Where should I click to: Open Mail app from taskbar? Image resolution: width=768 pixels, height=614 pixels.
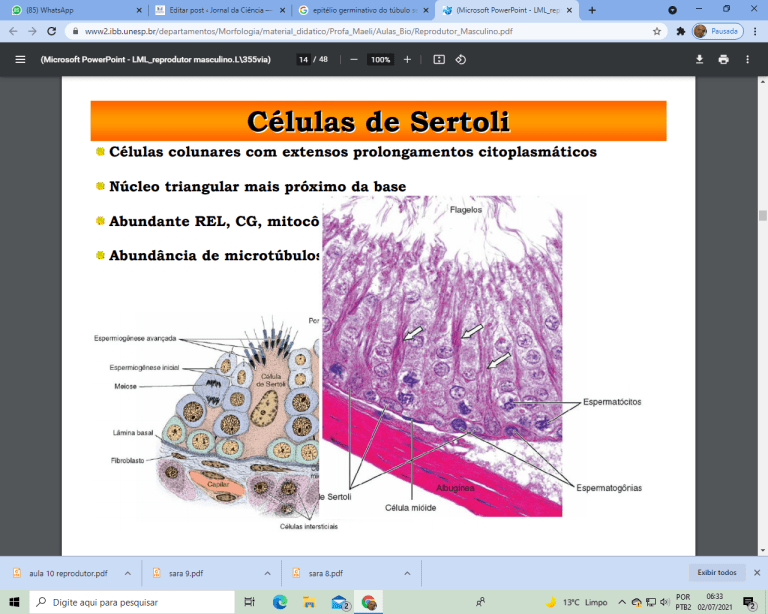[339, 602]
